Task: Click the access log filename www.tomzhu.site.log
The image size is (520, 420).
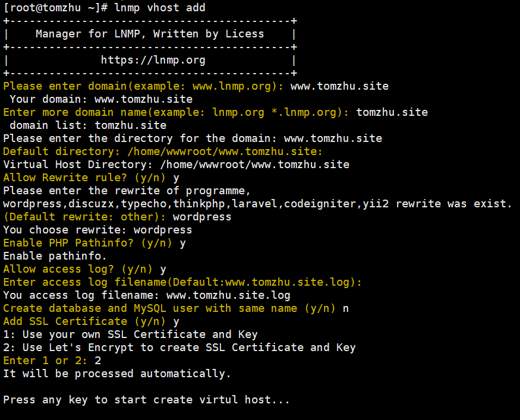Action: coord(228,295)
